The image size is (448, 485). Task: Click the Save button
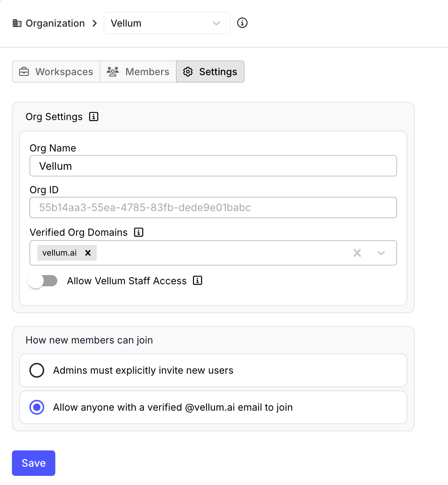33,463
